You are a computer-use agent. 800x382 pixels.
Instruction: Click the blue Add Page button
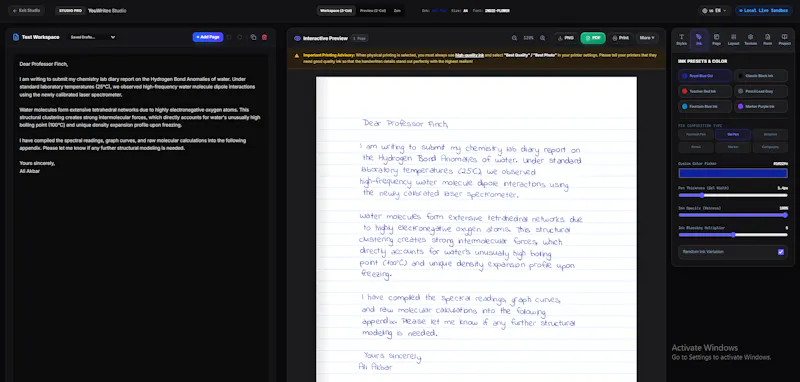pos(208,37)
